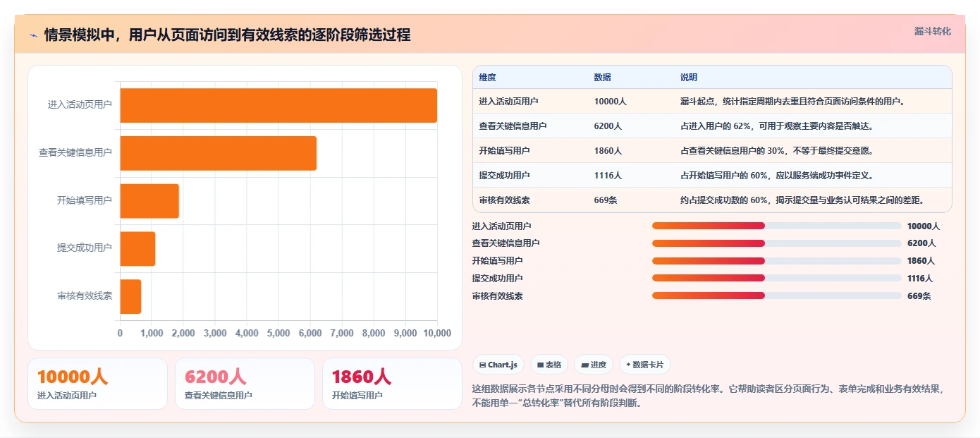The image size is (980, 438).
Task: Click the 6200人 data card
Action: click(245, 384)
